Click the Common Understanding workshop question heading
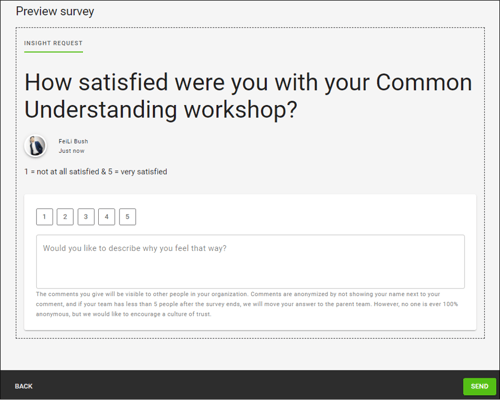The width and height of the screenshot is (500, 400). pos(248,96)
